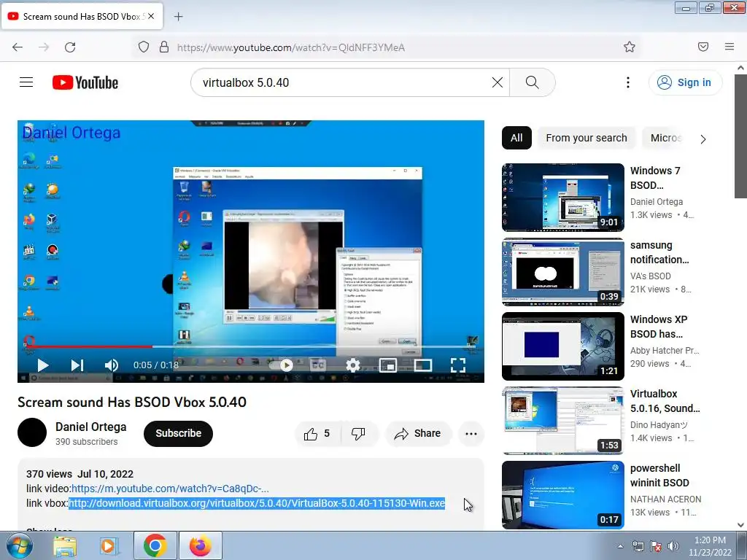Viewport: 747px width, 560px height.
Task: Open the YouTube hamburger guide menu
Action: [x=26, y=82]
